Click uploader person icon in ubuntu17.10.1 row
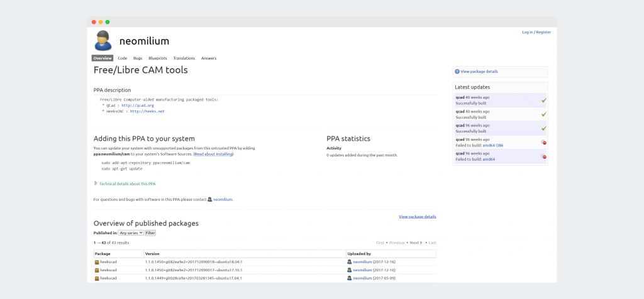 pos(349,270)
